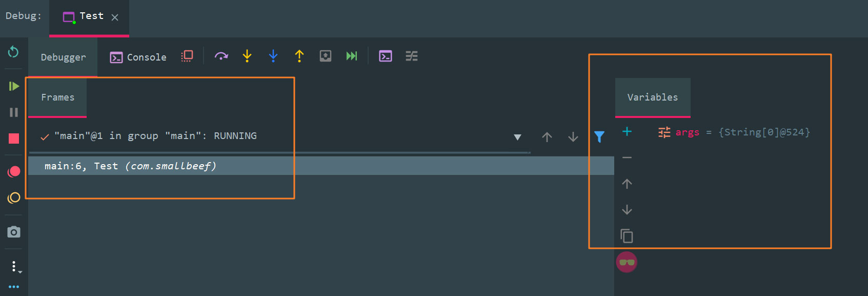Click the Step Over icon

pos(221,56)
